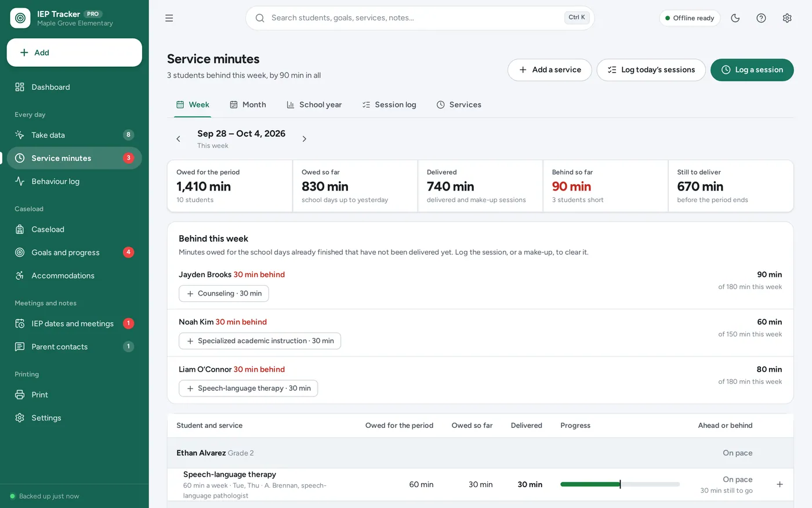
Task: Open Settings in the sidebar
Action: (74, 418)
